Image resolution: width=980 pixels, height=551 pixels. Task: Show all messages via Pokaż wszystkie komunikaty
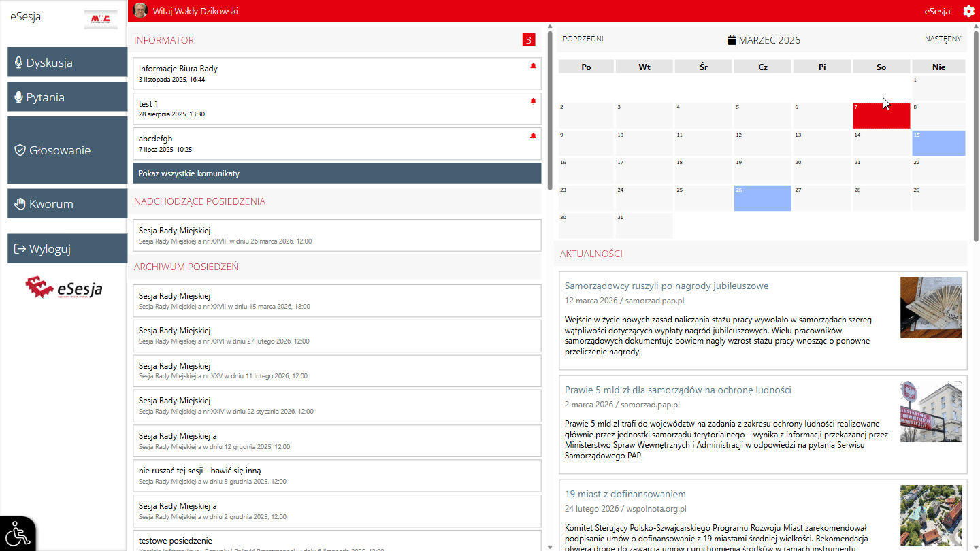(337, 173)
